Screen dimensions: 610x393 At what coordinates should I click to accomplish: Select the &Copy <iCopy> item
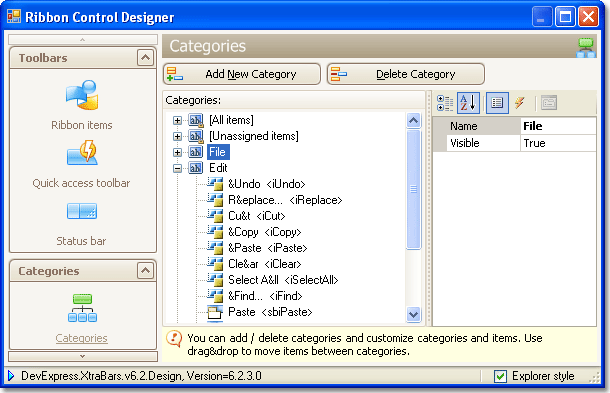(265, 232)
